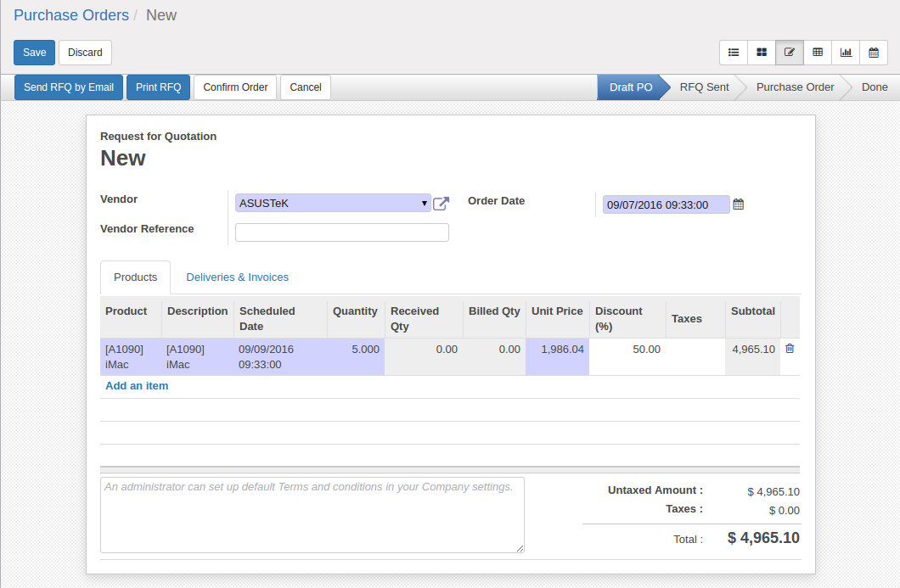Open the Vendor selection dropdown
This screenshot has width=900, height=588.
tap(424, 203)
